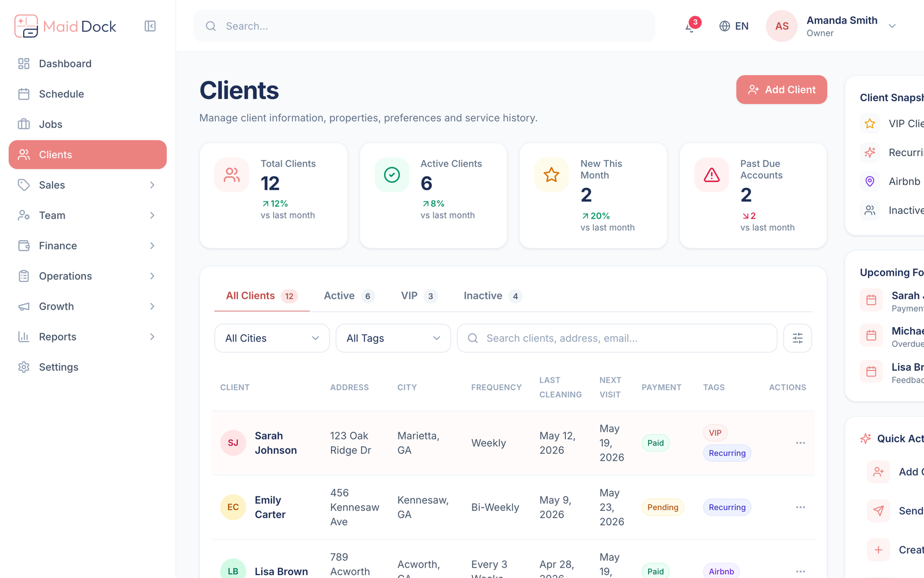Click the Active Clients checkmark icon
This screenshot has width=924, height=578.
pos(392,175)
